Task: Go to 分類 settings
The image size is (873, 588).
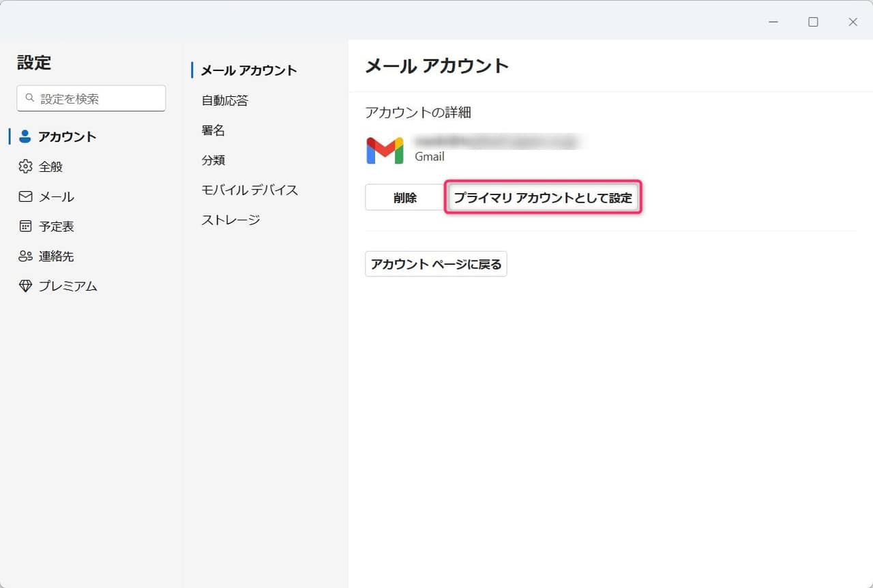Action: point(213,160)
